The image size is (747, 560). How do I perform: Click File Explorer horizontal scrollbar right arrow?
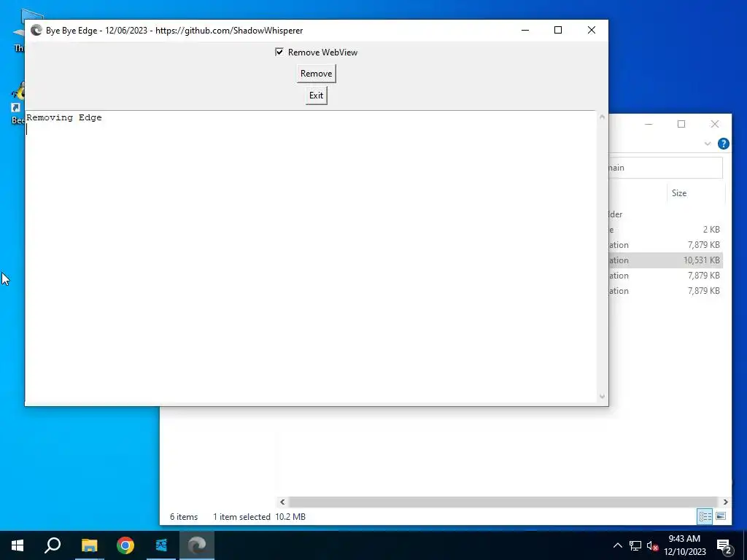pyautogui.click(x=725, y=502)
